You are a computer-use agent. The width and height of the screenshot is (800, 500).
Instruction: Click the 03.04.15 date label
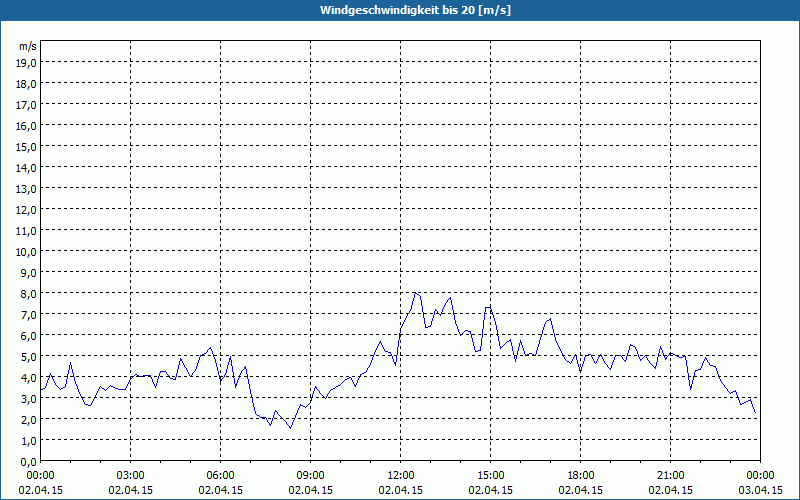click(x=761, y=490)
